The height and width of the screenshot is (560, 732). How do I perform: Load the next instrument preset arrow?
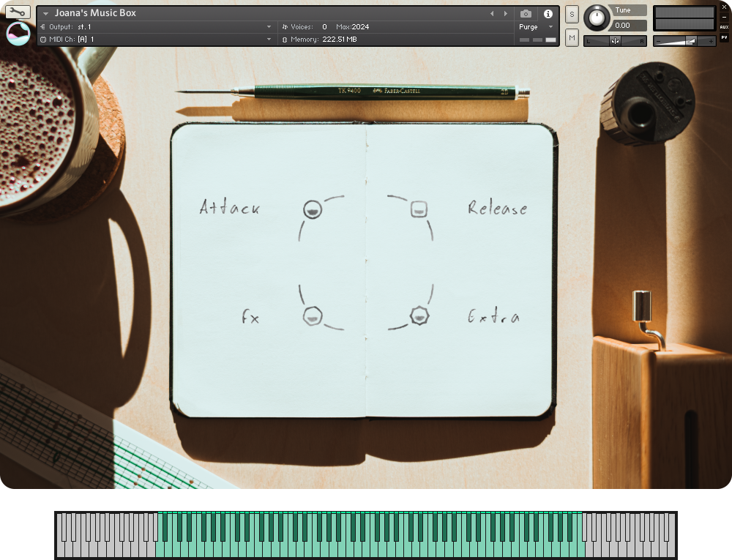click(x=506, y=14)
